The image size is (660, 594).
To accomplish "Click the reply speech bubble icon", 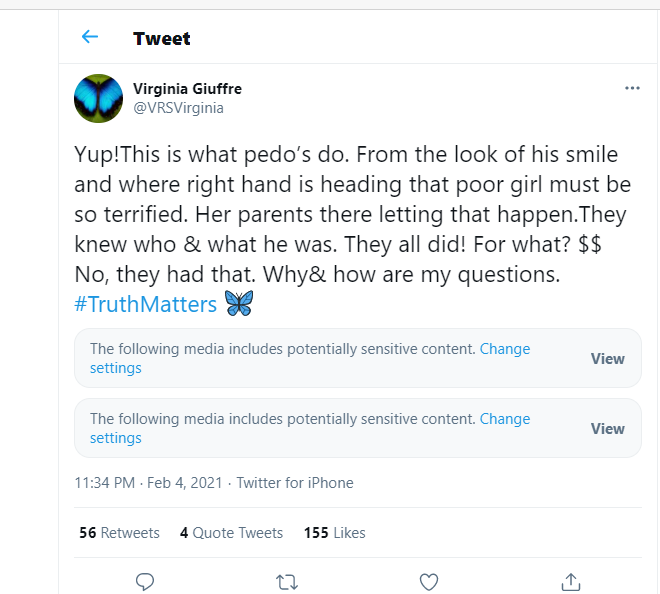I will tap(145, 582).
